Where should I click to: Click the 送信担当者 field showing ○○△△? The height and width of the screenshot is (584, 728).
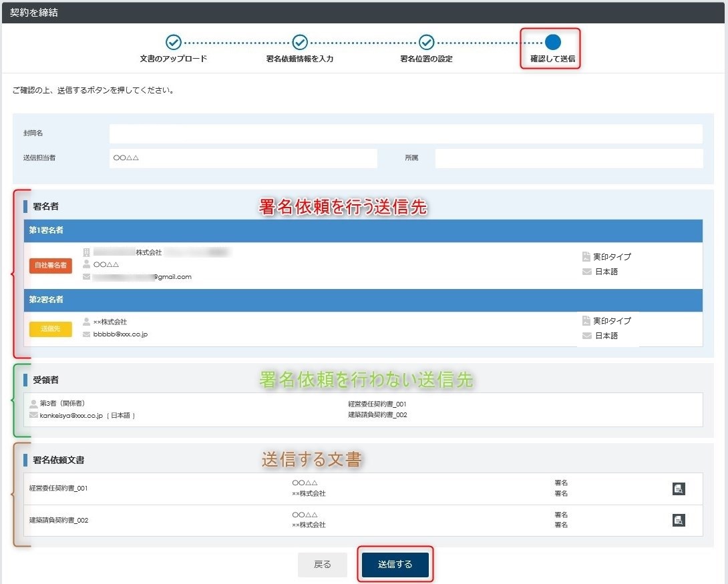[243, 158]
